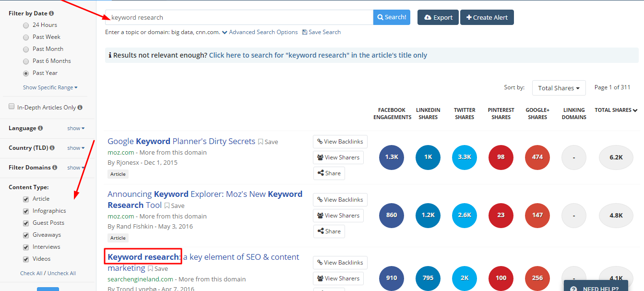Screen dimensions: 644x291
Task: Click moz.com under Google Keyword Planner's article
Action: pyautogui.click(x=121, y=152)
